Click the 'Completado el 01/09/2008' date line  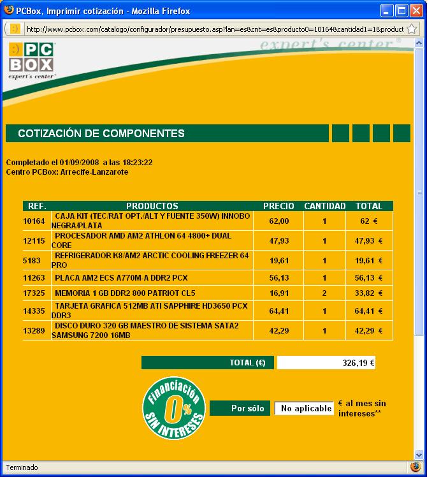pyautogui.click(x=79, y=163)
